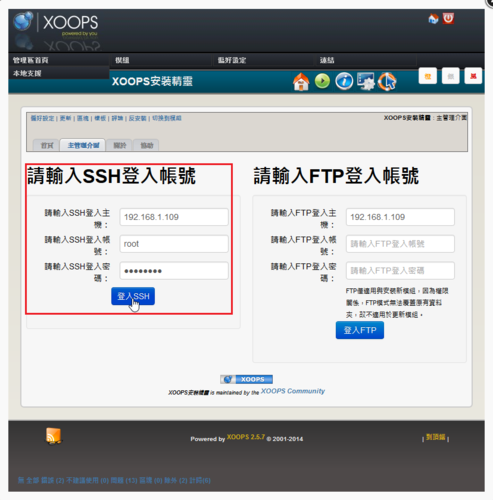Screen dimensions: 493x500
Task: Open the 本地支援 menu item
Action: click(27, 73)
